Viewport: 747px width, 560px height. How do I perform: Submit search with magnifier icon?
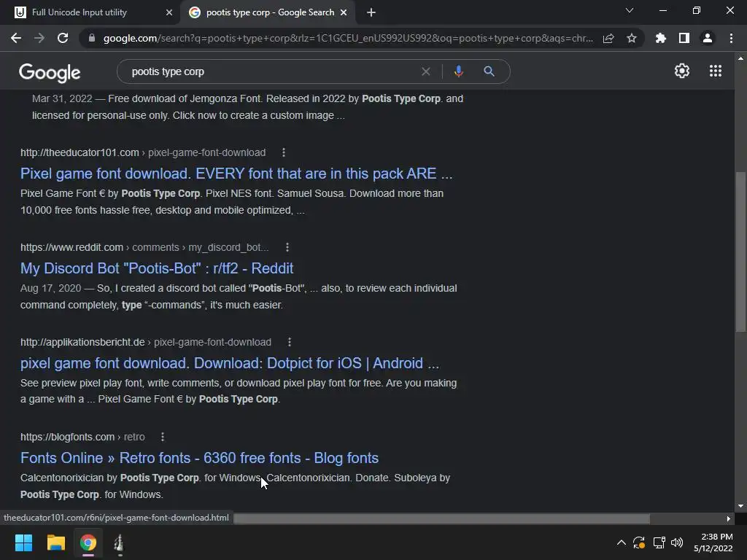tap(489, 71)
